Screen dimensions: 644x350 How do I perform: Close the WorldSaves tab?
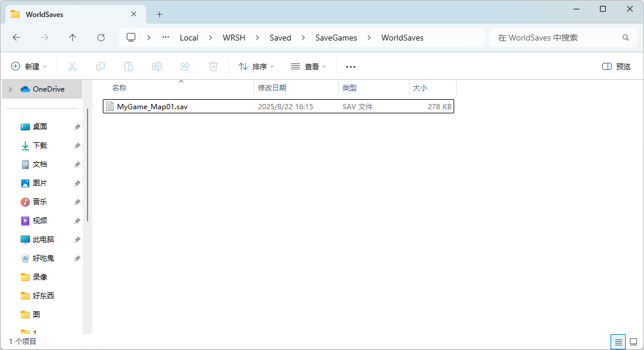134,14
